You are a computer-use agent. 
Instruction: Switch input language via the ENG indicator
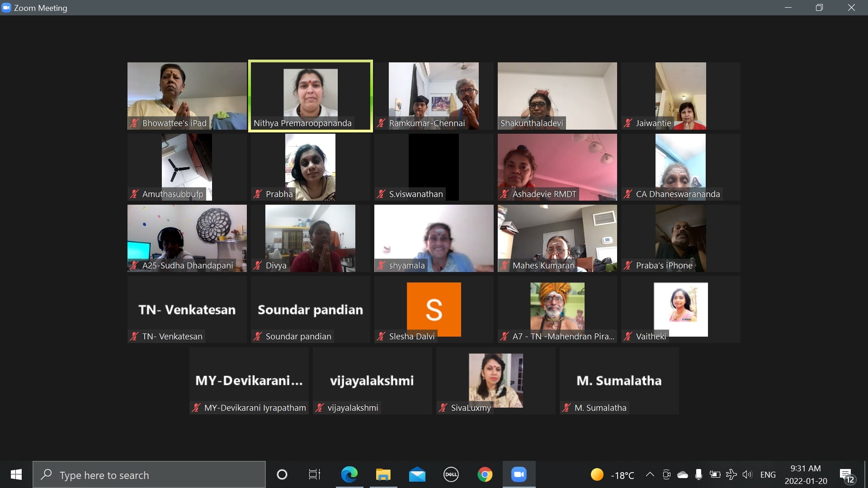(768, 474)
